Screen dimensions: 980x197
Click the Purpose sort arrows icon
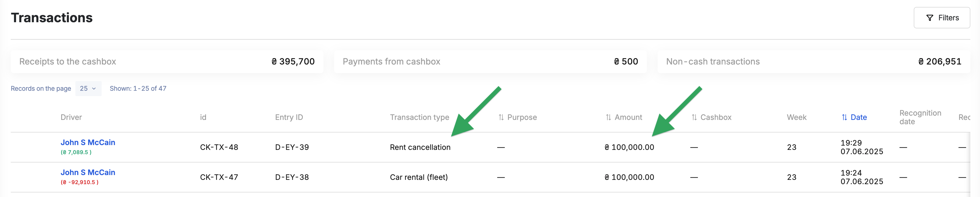click(x=501, y=117)
